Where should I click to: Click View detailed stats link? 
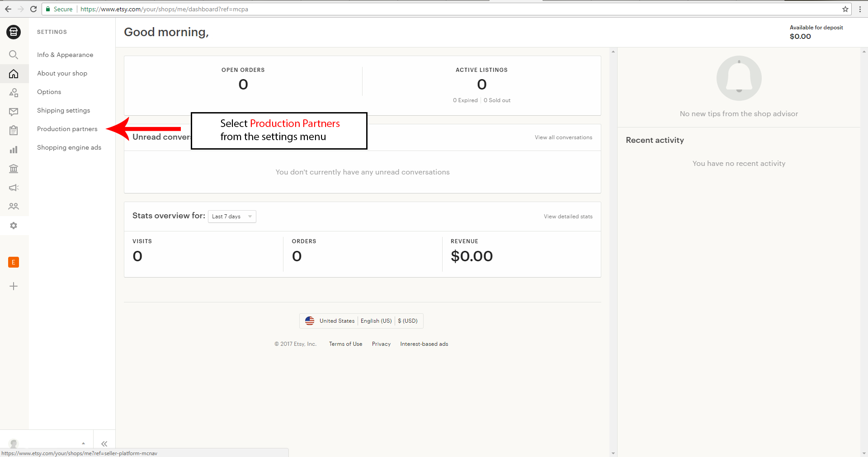568,217
